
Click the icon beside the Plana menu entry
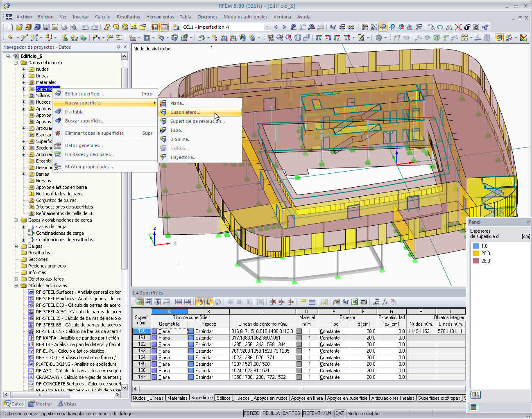pyautogui.click(x=163, y=103)
